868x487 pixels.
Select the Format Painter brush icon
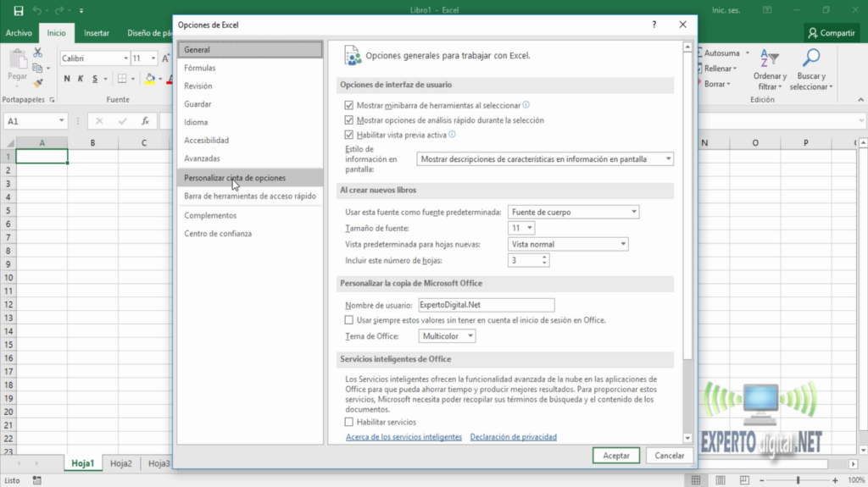tap(37, 83)
